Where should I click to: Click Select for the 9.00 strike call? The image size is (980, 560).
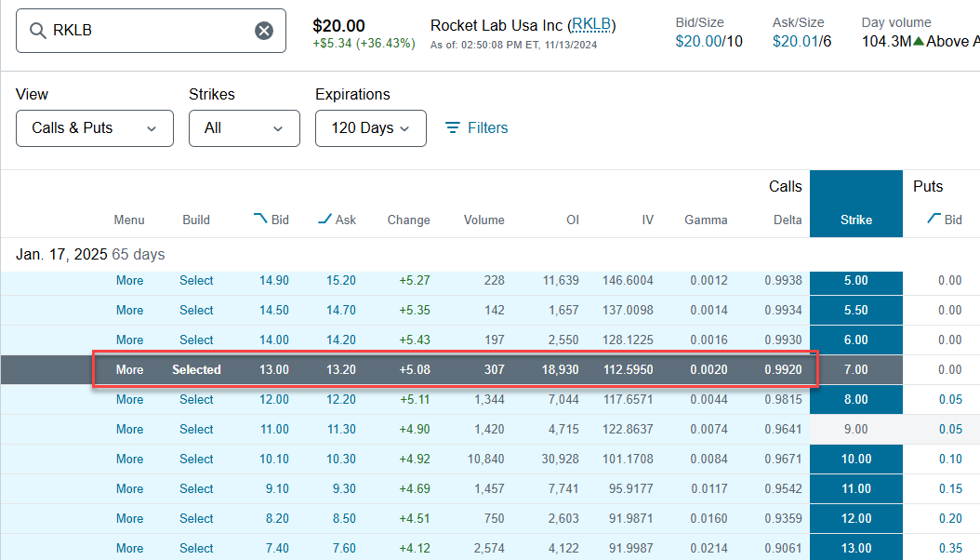point(196,430)
